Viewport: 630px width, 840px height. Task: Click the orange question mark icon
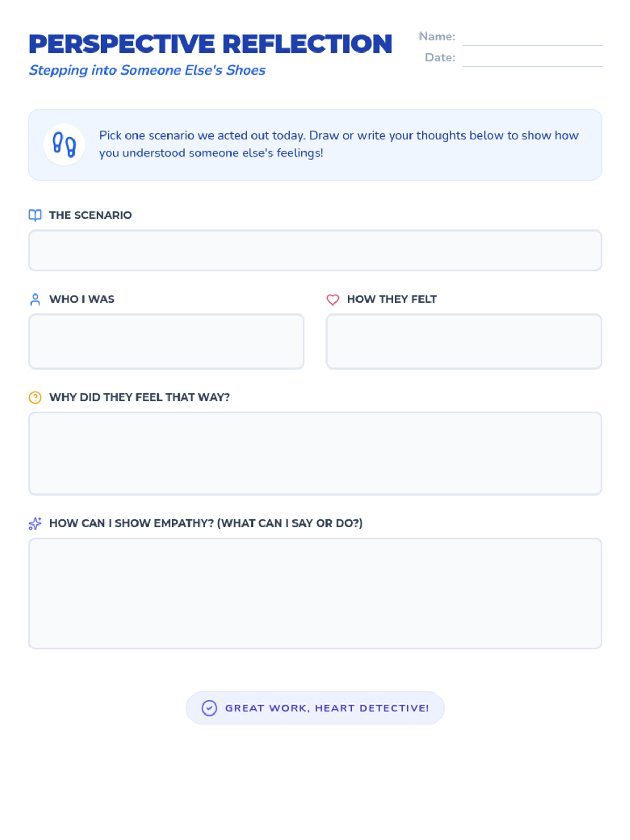[35, 397]
